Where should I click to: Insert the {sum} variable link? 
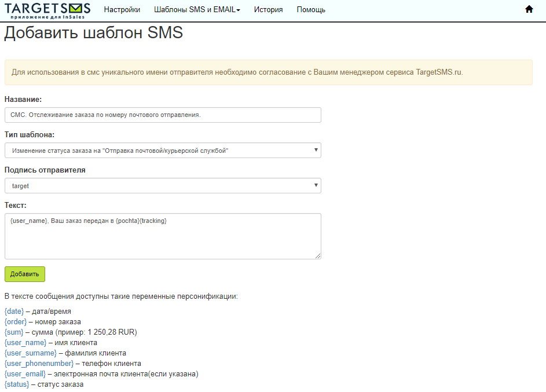click(x=14, y=332)
